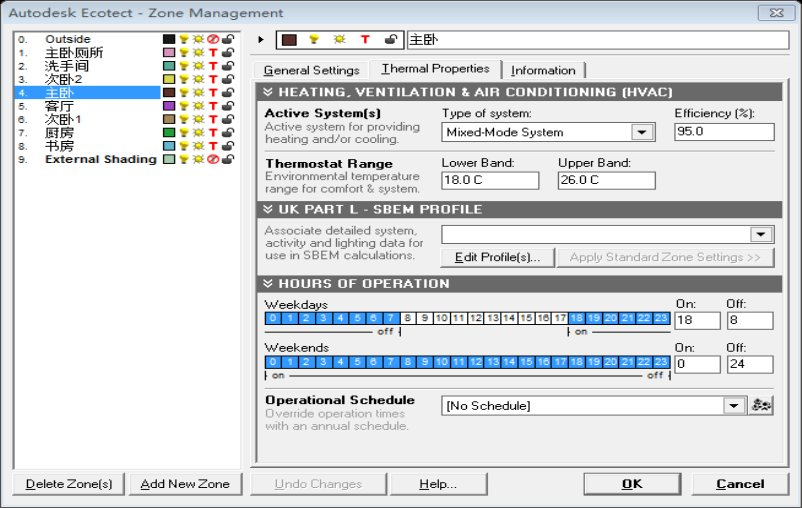This screenshot has height=508, width=802.
Task: Toggle weekday hour 20 in operation bar
Action: coord(610,318)
